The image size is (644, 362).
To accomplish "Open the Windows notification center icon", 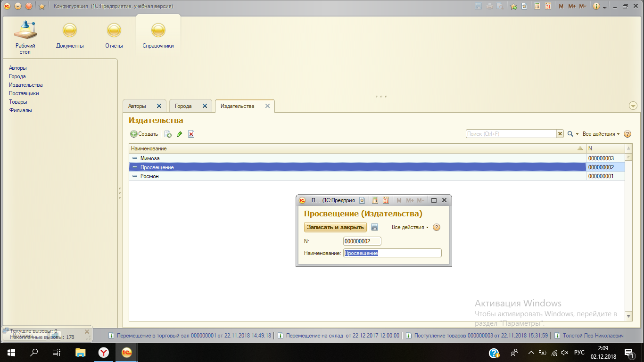I will click(629, 353).
